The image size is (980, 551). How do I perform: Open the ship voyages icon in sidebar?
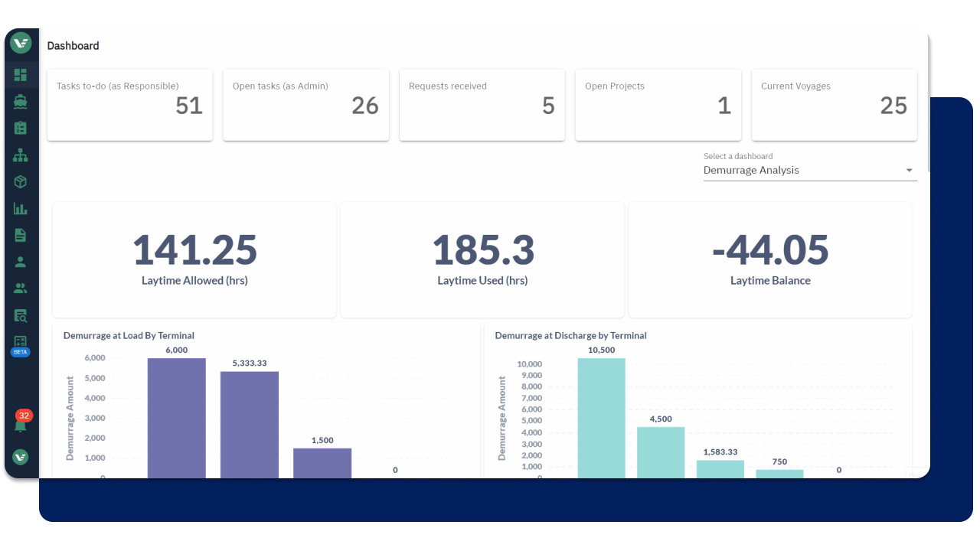pyautogui.click(x=21, y=101)
